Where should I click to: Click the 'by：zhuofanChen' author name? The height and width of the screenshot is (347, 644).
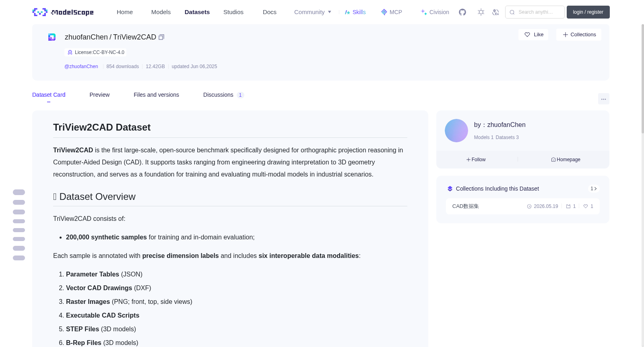500,125
